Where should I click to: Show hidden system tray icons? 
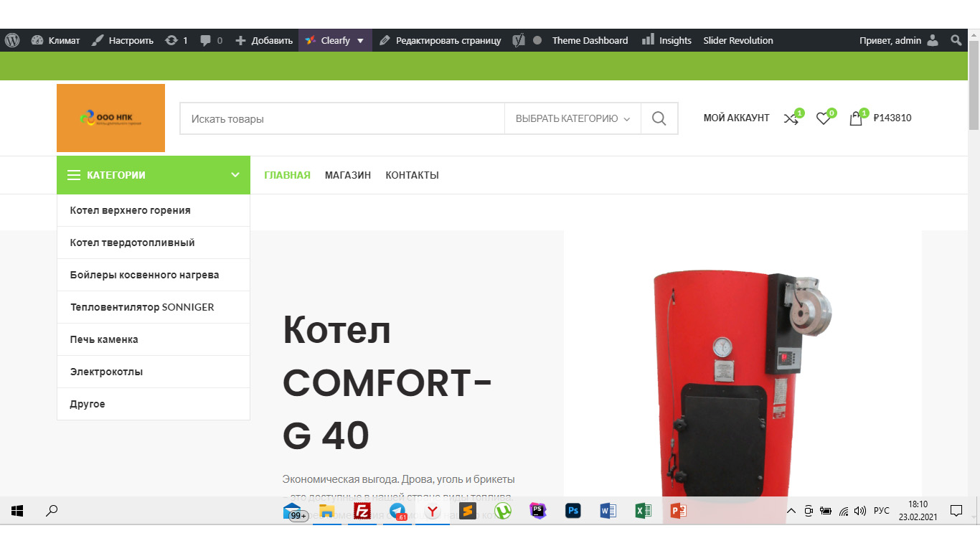[x=791, y=511]
